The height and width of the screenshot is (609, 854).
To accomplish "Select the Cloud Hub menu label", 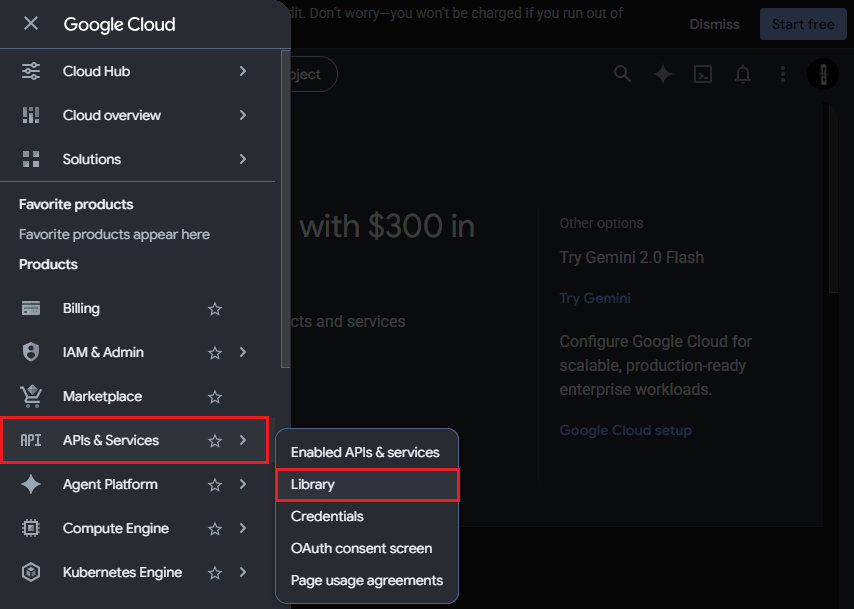I will tap(96, 71).
